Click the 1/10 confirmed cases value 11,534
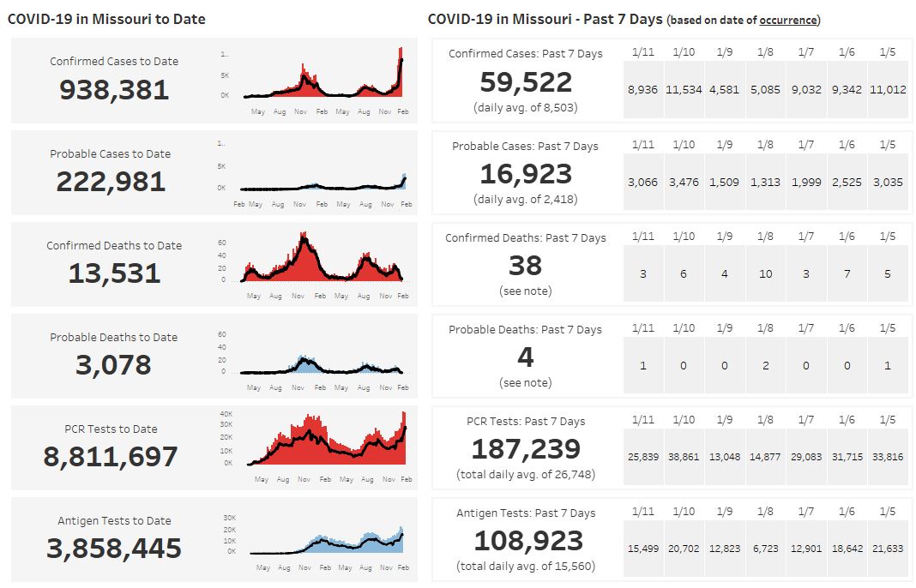Screen dimensions: 916x588 pos(684,89)
